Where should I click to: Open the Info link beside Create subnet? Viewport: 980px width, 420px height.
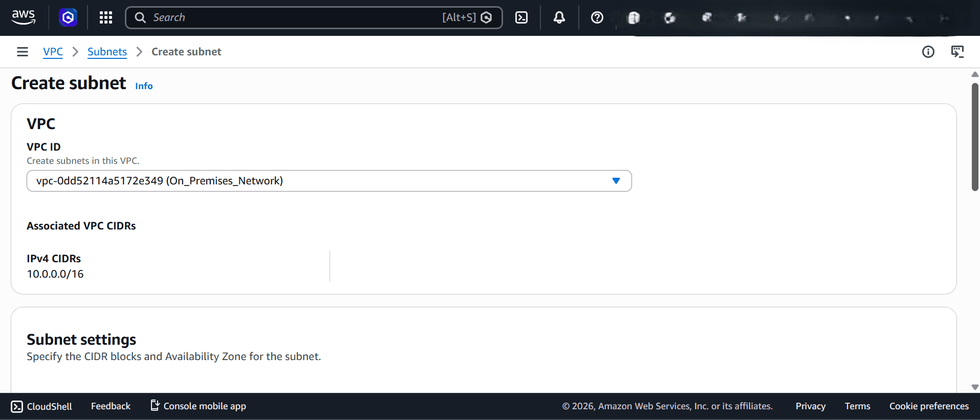point(144,86)
